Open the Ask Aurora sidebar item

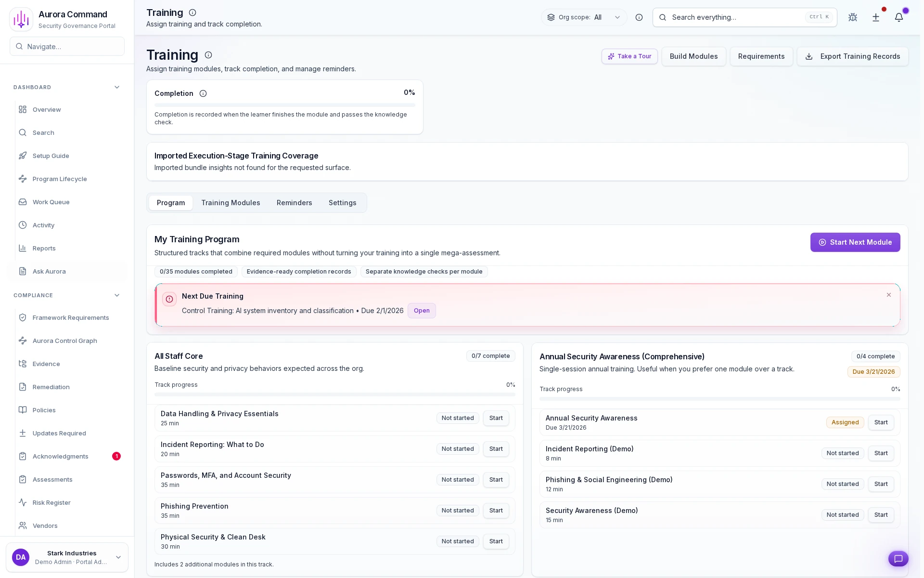[49, 271]
